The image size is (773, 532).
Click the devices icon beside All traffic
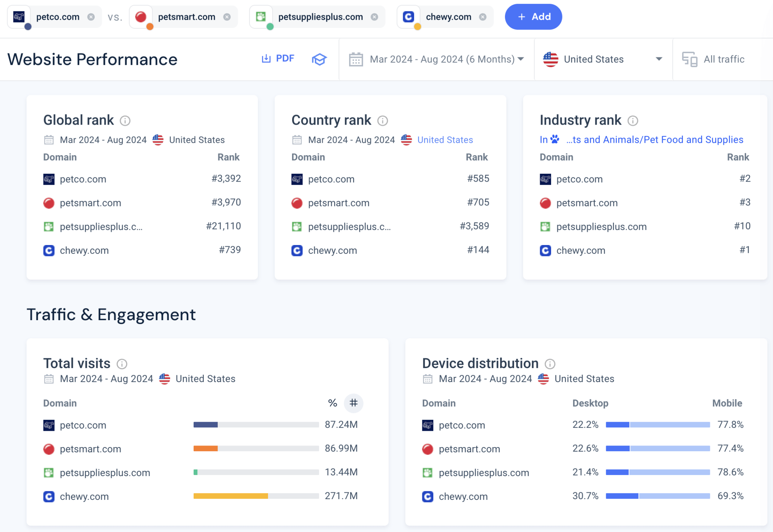click(690, 59)
